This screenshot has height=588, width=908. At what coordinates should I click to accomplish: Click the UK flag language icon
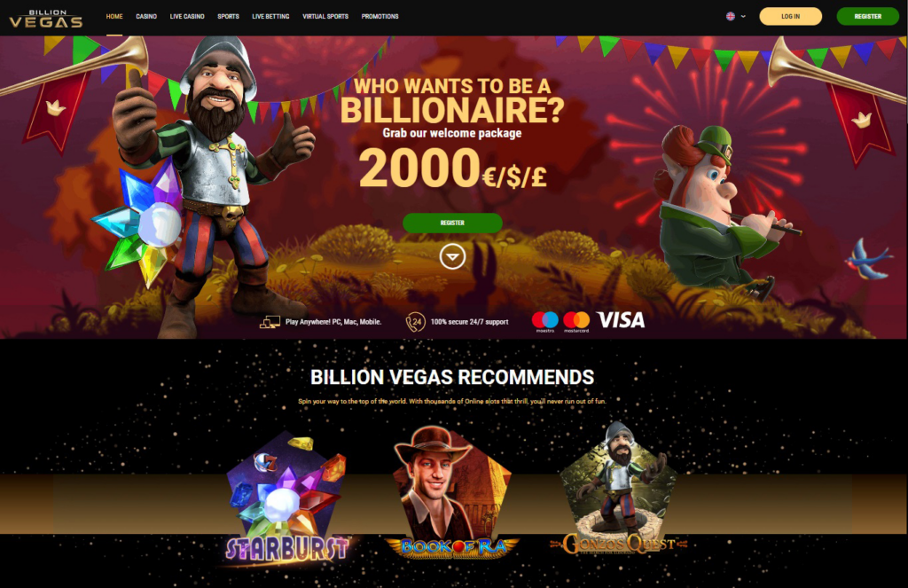731,16
